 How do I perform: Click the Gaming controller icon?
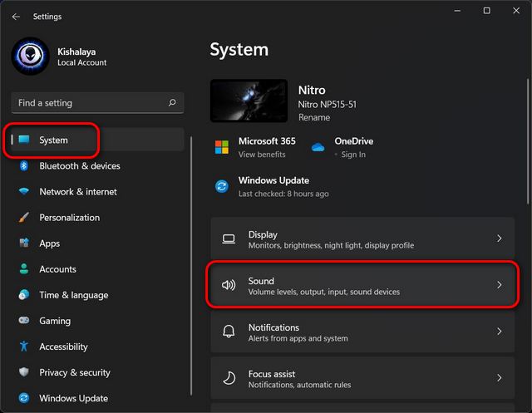[24, 321]
